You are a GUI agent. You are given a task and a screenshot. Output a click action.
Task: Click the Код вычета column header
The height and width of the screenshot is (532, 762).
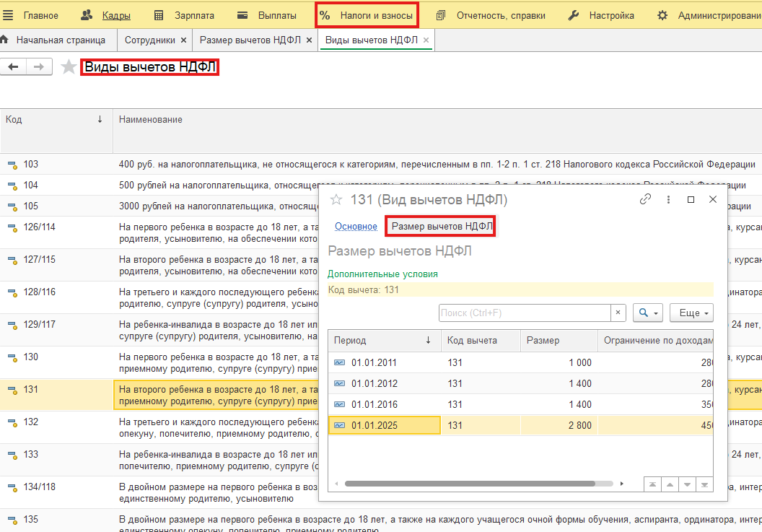click(x=481, y=341)
